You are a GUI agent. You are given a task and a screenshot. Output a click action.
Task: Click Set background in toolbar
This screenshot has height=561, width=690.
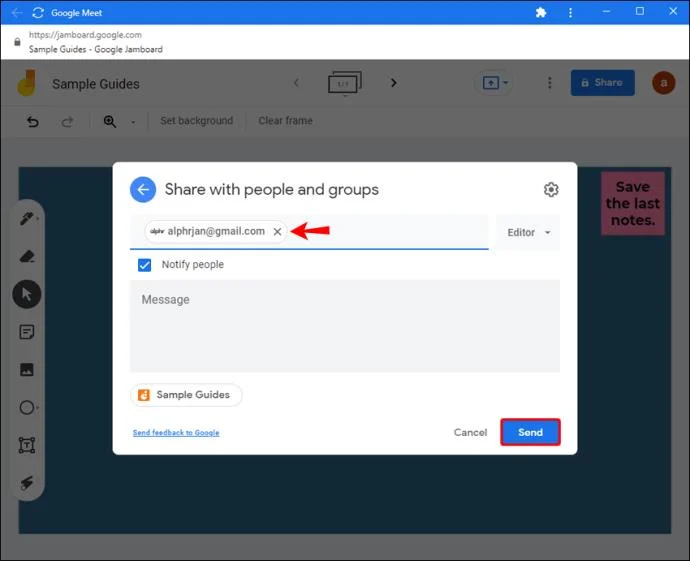tap(196, 121)
